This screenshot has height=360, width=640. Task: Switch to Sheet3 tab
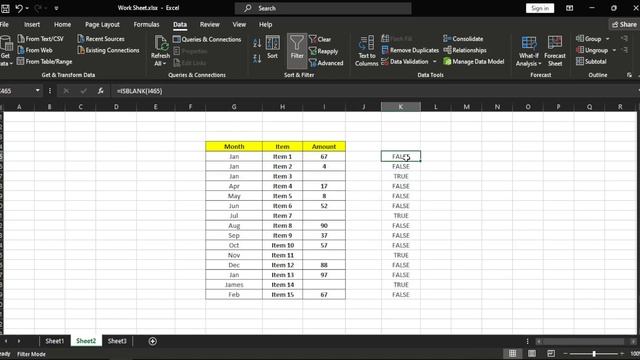click(x=117, y=341)
